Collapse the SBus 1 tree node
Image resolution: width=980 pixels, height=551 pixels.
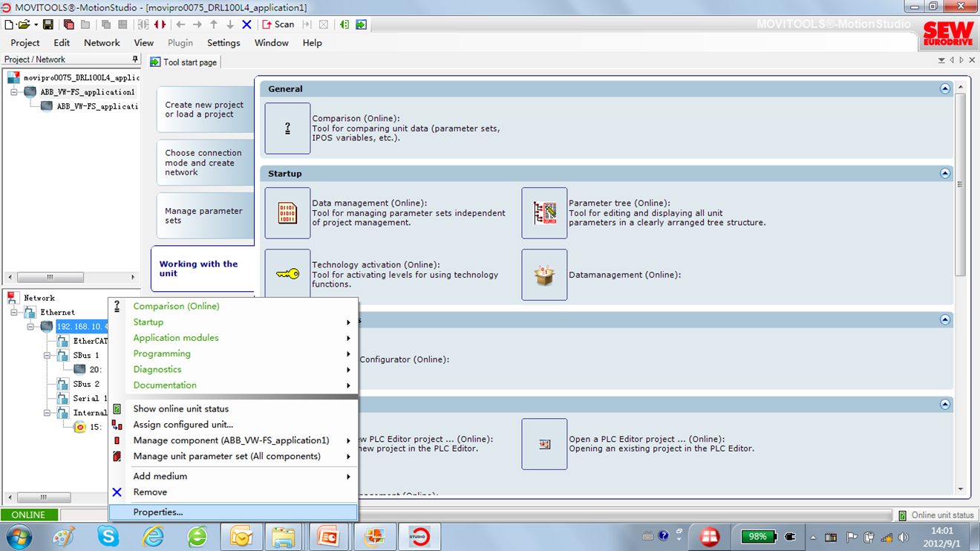(47, 356)
